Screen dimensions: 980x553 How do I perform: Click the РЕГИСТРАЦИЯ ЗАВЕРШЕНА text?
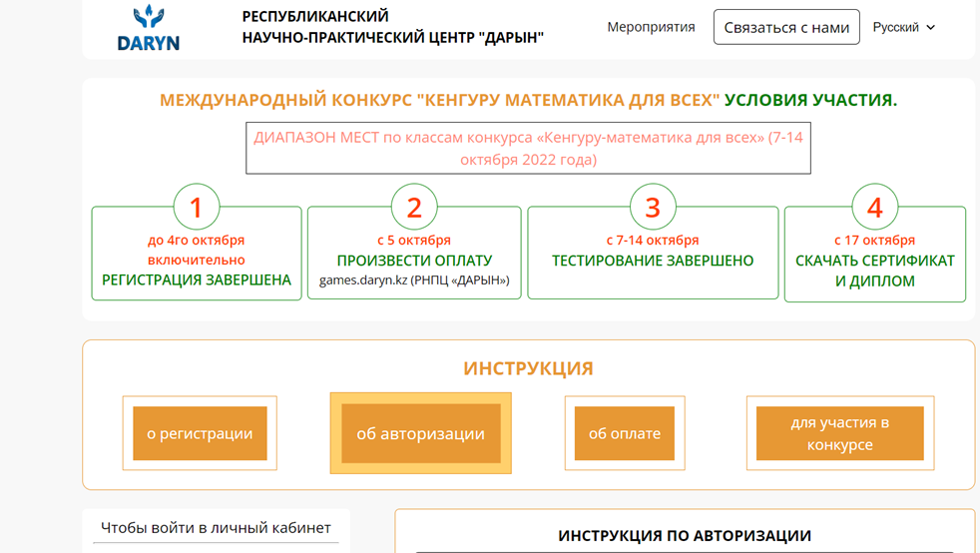(197, 279)
